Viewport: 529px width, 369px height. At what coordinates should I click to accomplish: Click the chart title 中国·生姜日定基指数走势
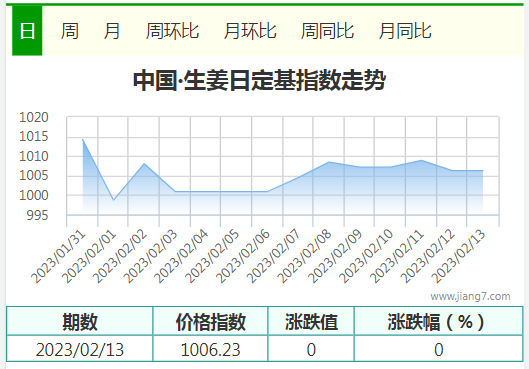click(x=259, y=80)
